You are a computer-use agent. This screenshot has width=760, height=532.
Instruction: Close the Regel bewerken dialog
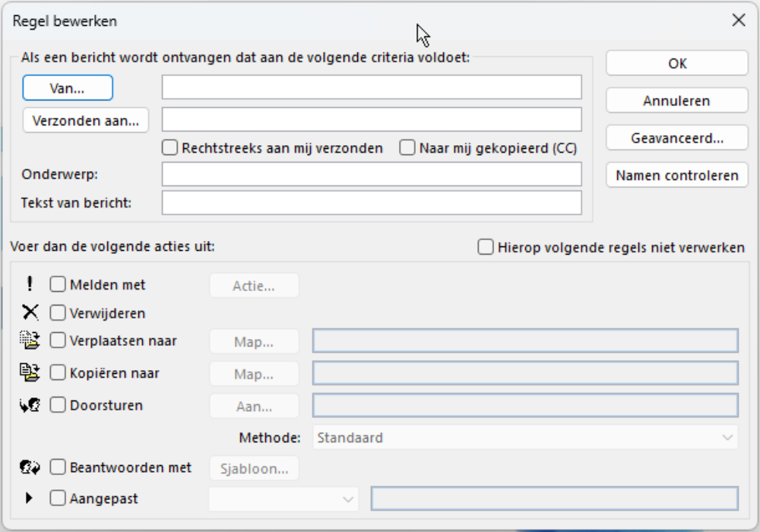click(739, 21)
